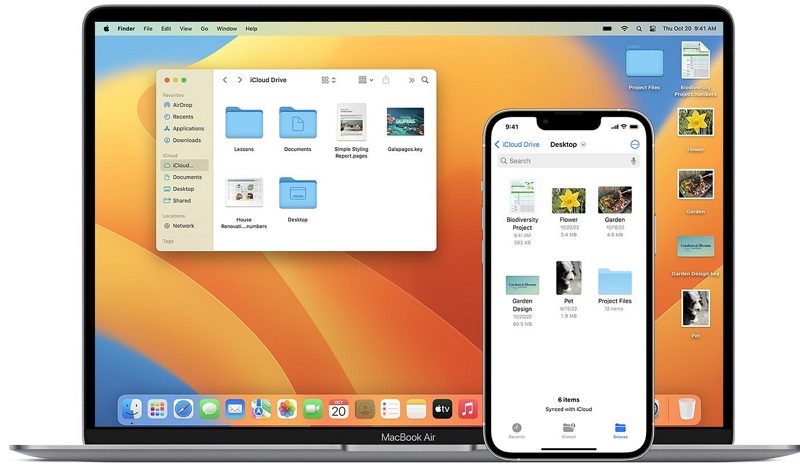Open Mail app in Dock

235,409
